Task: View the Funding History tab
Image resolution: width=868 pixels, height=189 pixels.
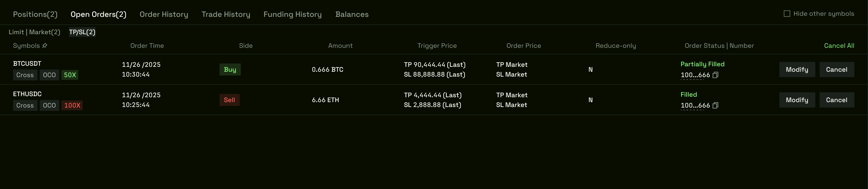Action: point(292,14)
